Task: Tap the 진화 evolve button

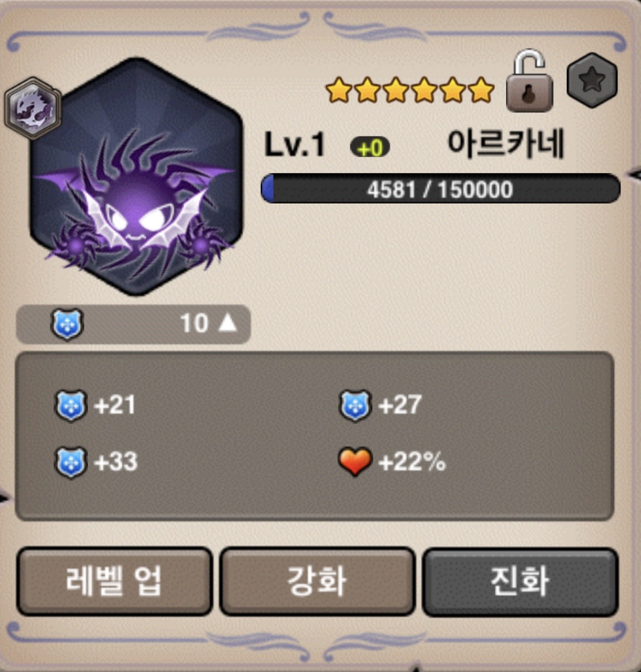Action: pyautogui.click(x=520, y=581)
